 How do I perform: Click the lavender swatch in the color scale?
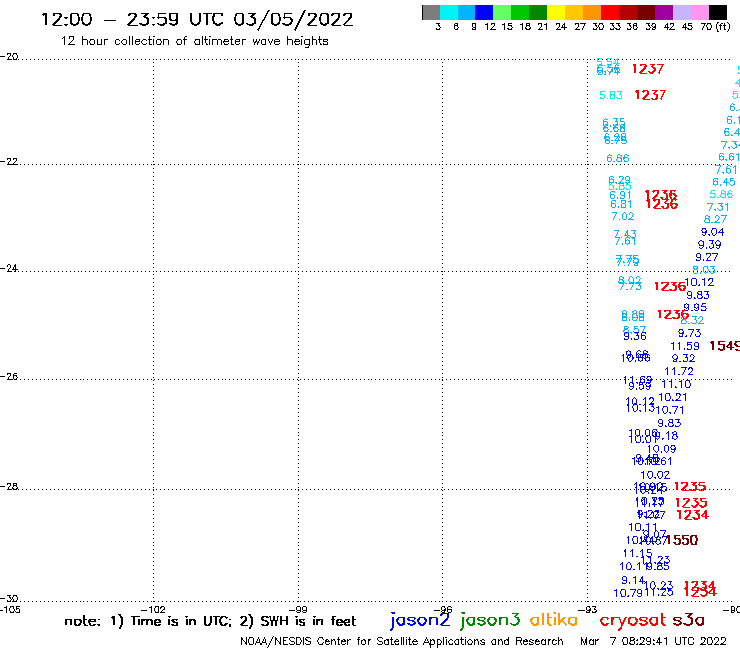click(x=681, y=12)
